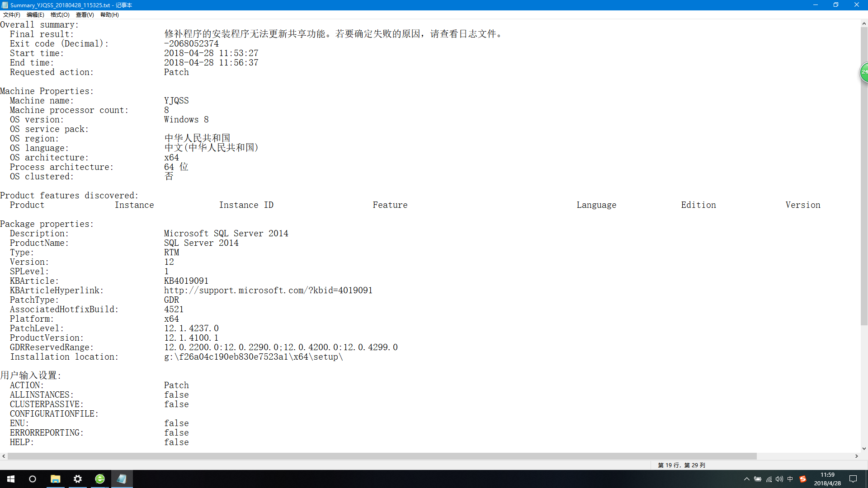
Task: Click the volume speaker tray icon
Action: tap(779, 479)
